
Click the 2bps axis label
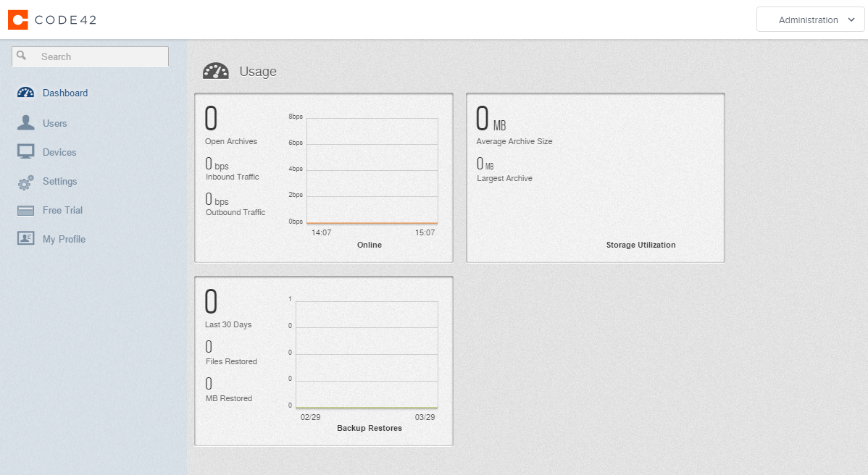click(296, 195)
